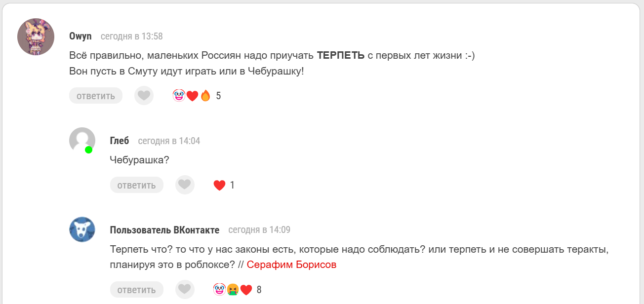Image resolution: width=644 pixels, height=304 pixels.
Task: Like Owyn's comment with the heart button
Action: (144, 96)
